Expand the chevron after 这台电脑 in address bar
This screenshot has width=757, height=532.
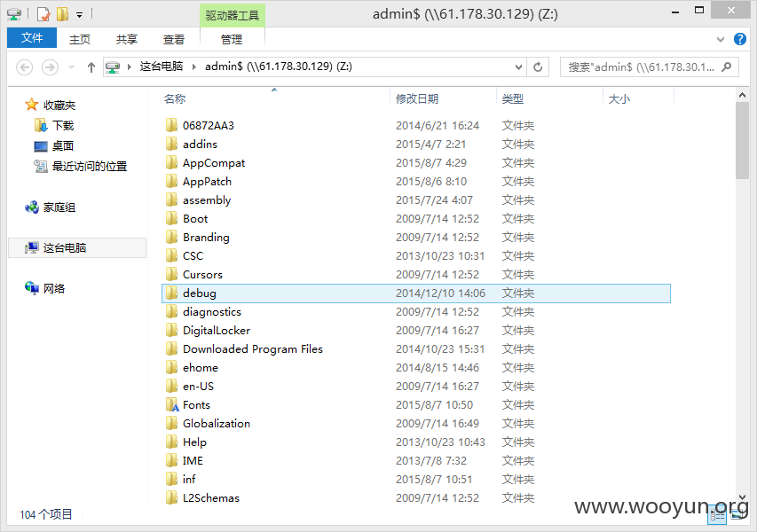pos(194,67)
